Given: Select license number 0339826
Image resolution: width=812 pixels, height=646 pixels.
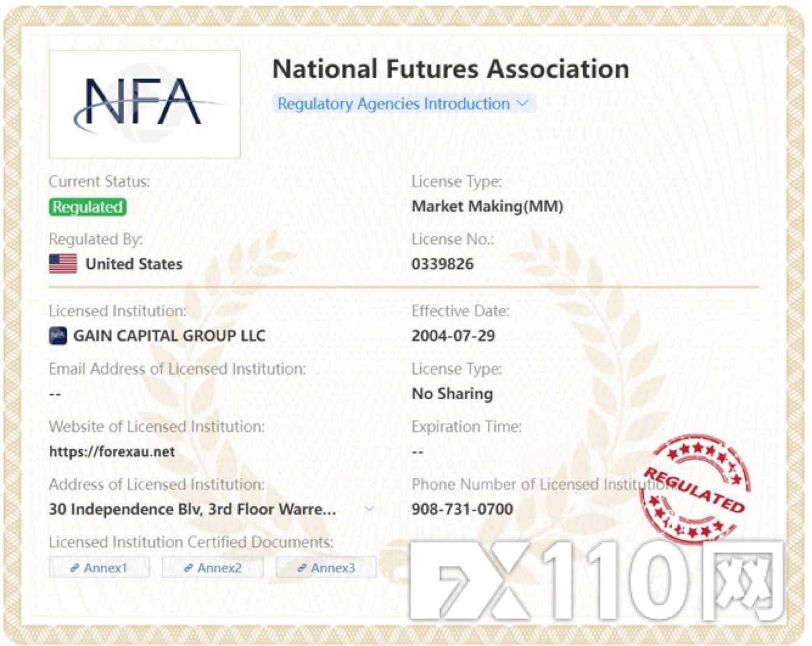Looking at the screenshot, I should (443, 264).
